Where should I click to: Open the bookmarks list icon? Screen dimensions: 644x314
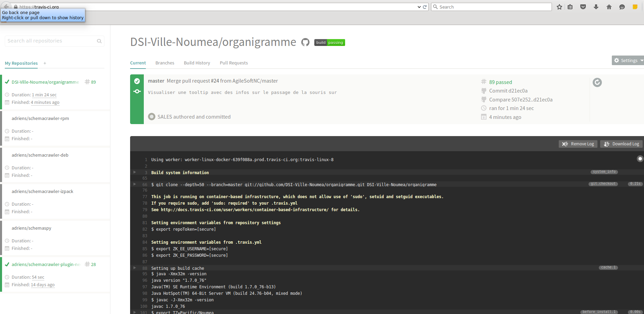[570, 7]
